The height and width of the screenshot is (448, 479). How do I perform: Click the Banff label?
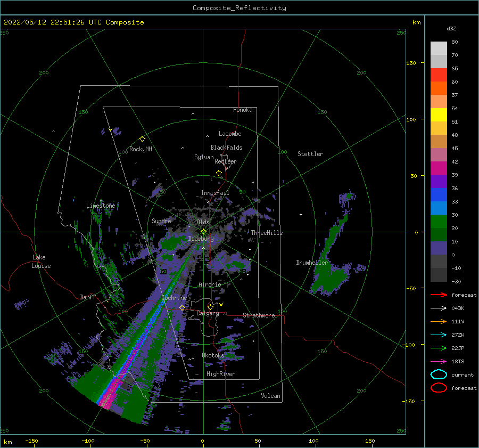pos(88,297)
